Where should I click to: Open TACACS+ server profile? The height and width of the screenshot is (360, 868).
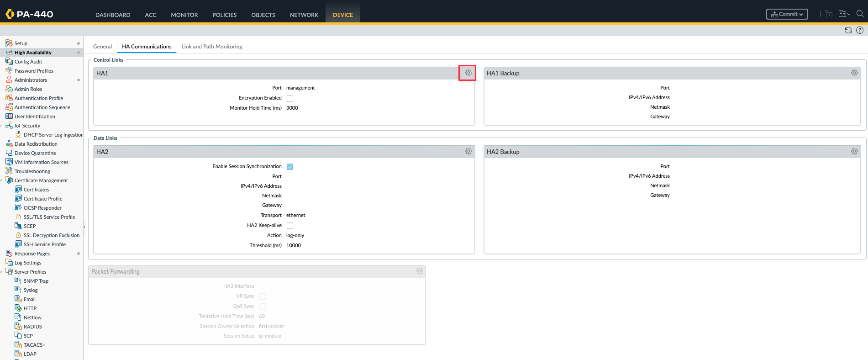[x=35, y=345]
